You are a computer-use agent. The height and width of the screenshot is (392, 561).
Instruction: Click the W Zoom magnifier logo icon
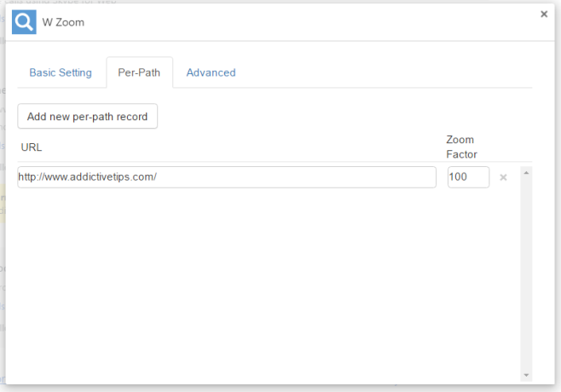click(24, 22)
